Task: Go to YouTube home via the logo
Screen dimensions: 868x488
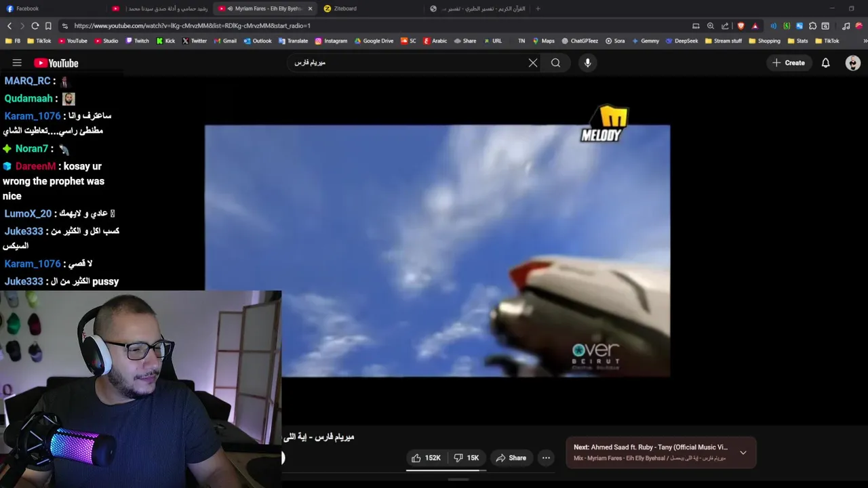Action: [x=56, y=63]
